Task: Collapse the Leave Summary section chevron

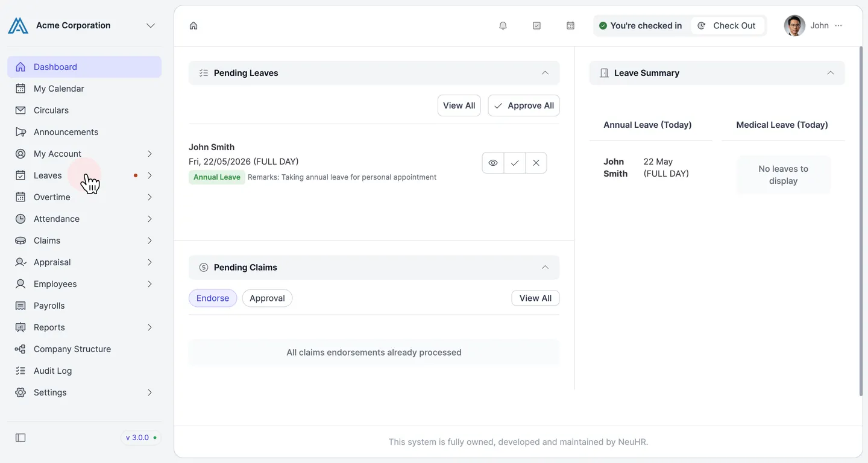Action: point(831,73)
